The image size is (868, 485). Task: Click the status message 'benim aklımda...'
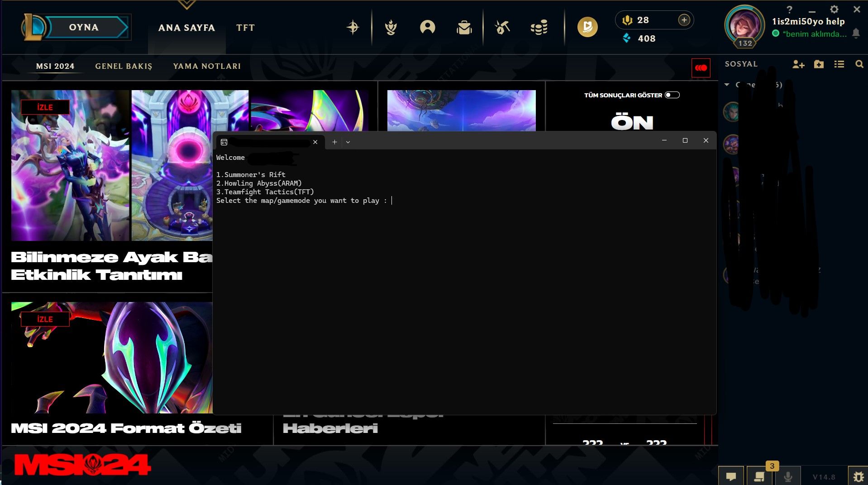click(814, 34)
